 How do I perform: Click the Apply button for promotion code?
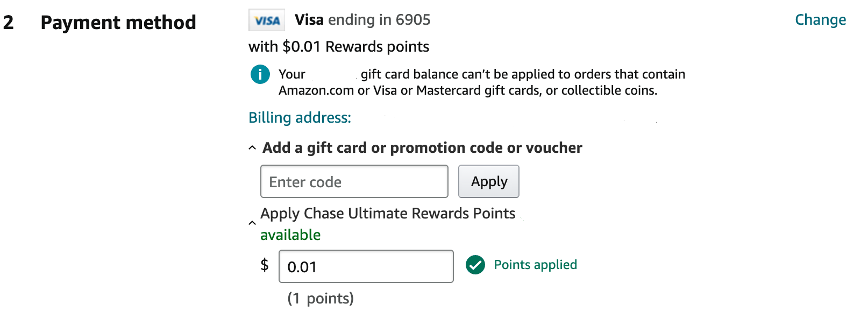click(x=488, y=181)
